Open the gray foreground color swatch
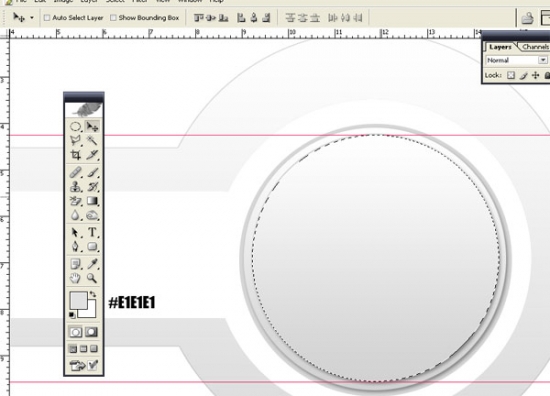 tap(79, 300)
